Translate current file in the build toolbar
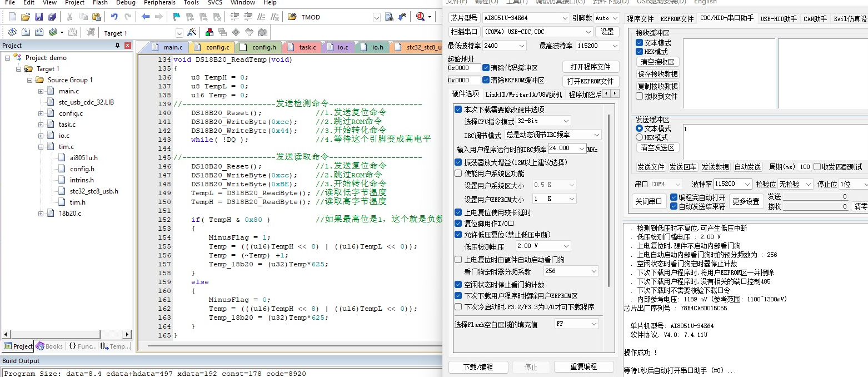The image size is (868, 377). [x=12, y=32]
